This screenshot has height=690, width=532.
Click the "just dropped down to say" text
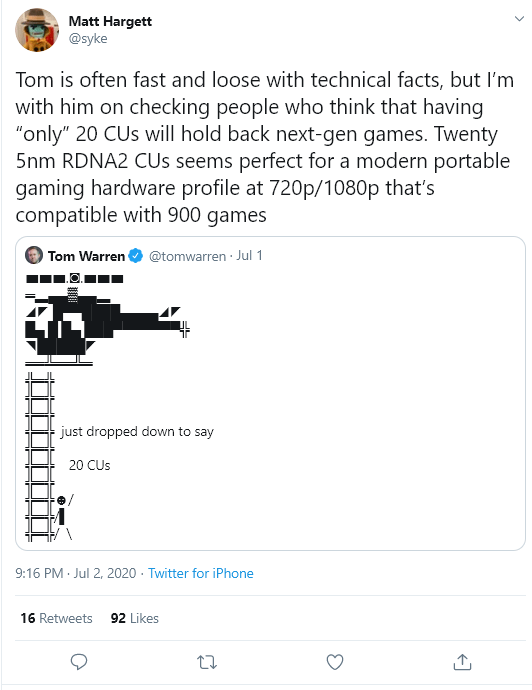click(137, 432)
